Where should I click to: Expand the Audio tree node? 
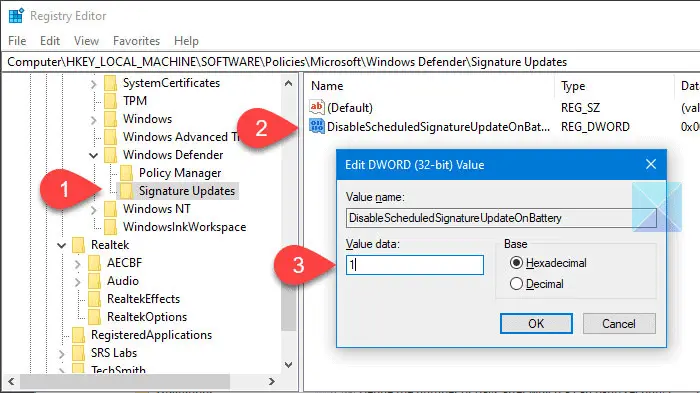[x=77, y=281]
